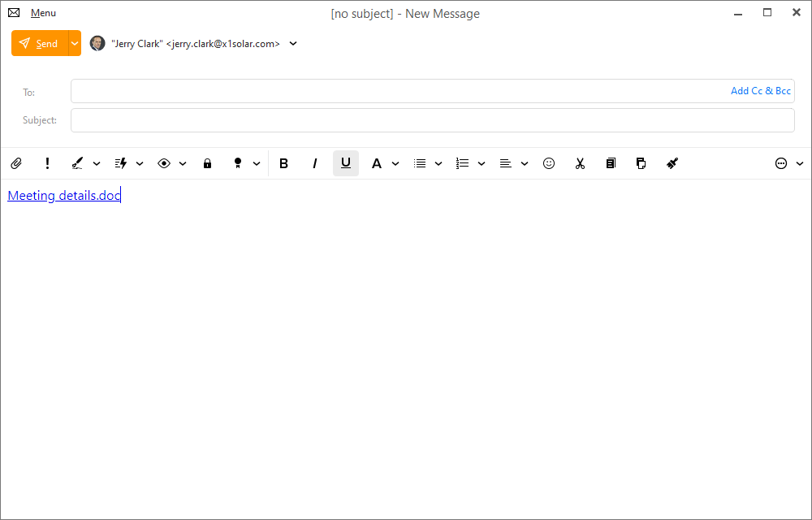812x520 pixels.
Task: Open the Menu in title bar
Action: [43, 13]
